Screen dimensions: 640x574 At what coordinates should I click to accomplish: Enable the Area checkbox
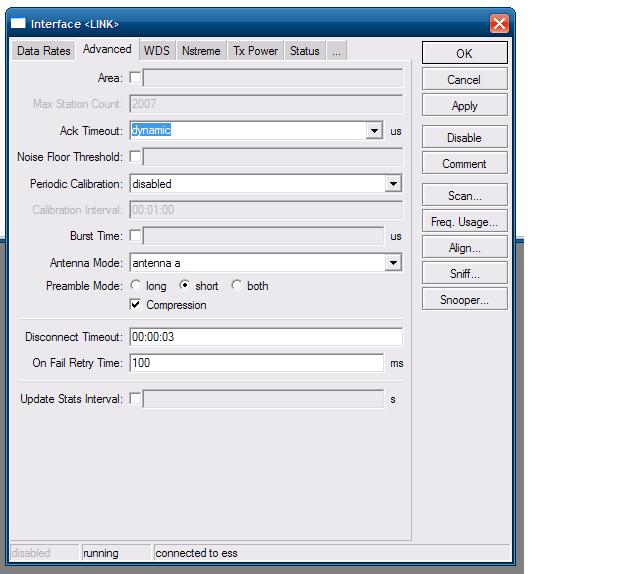point(135,78)
